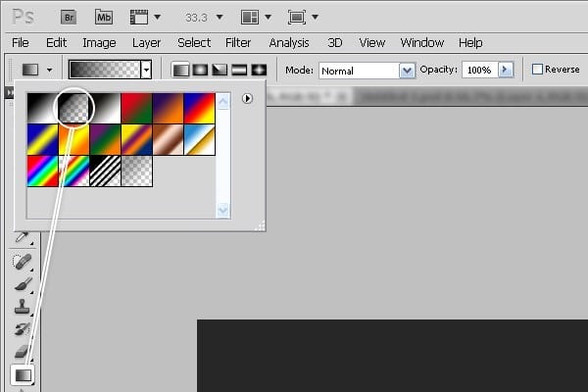Open the View menu
Viewport: 588px width, 392px height.
pos(372,43)
